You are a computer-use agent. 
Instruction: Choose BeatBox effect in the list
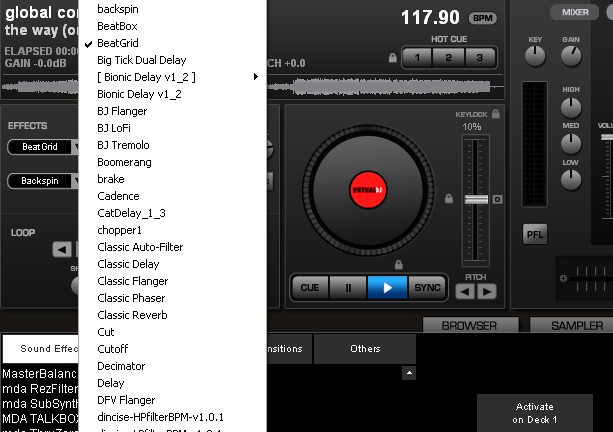pos(172,26)
